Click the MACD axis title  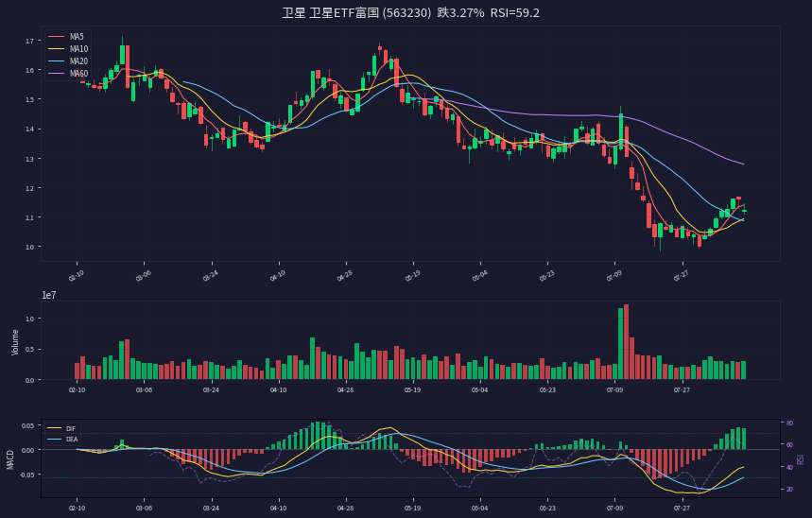coord(10,460)
